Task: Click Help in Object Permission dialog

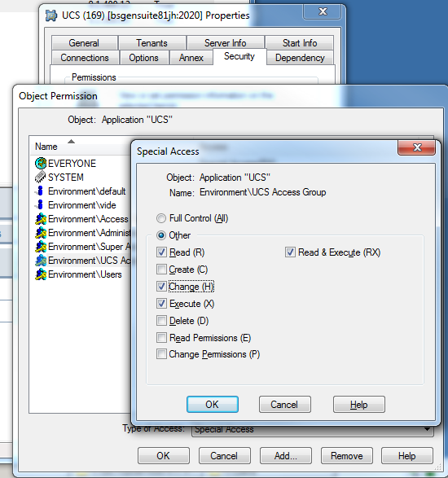Action: 406,456
